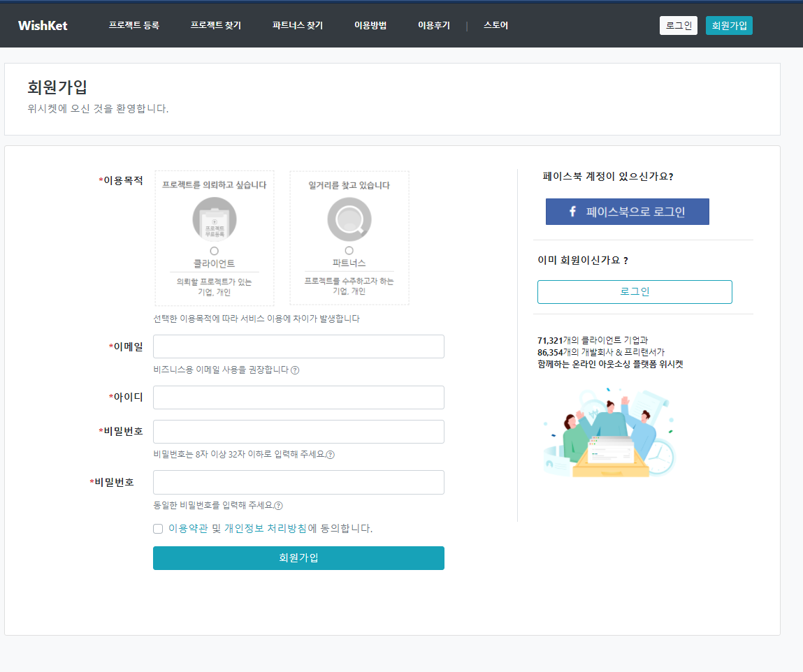Screen dimensions: 803x672
Task: Check the terms agreement checkbox
Action: tap(158, 529)
